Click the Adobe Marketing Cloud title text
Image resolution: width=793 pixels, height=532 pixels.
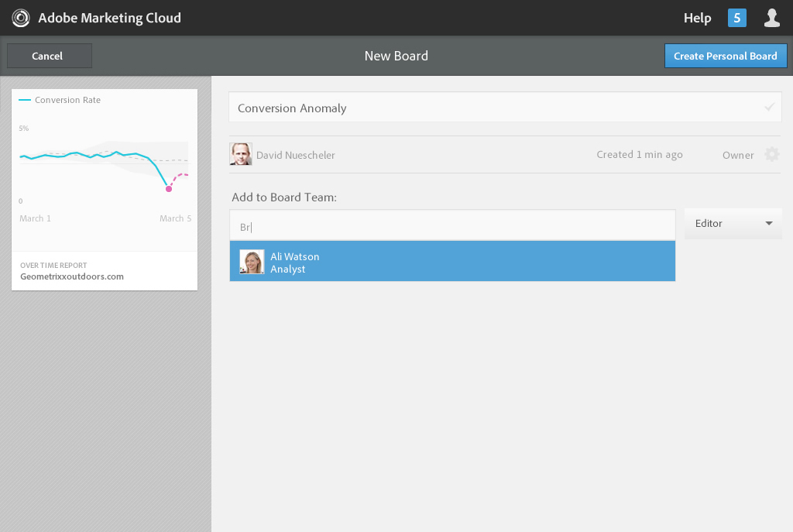109,18
